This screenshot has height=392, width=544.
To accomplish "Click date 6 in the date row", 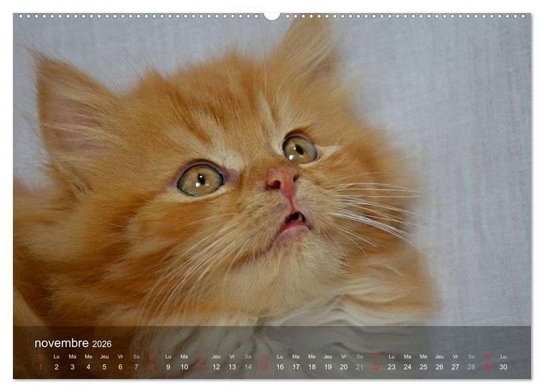I will point(120,367).
